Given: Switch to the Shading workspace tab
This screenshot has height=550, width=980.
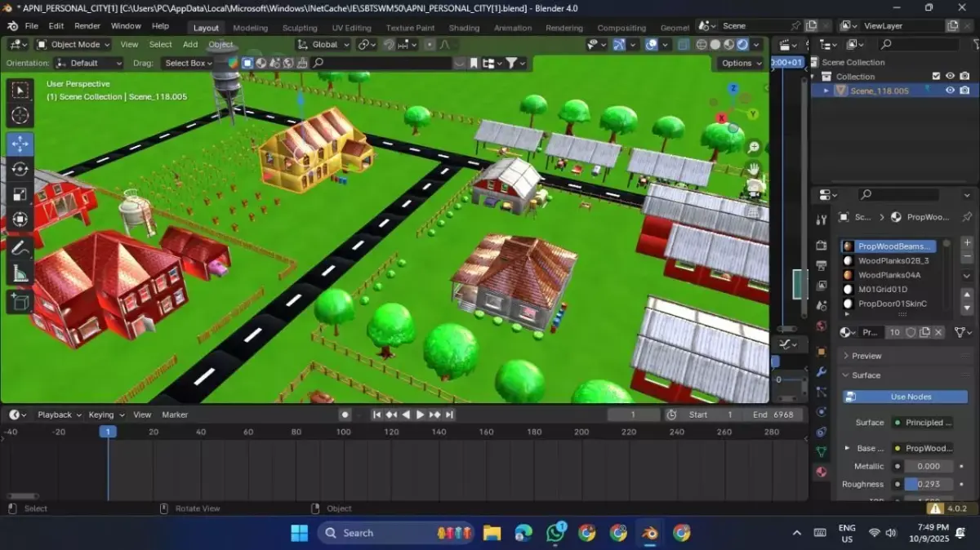Looking at the screenshot, I should [x=464, y=27].
